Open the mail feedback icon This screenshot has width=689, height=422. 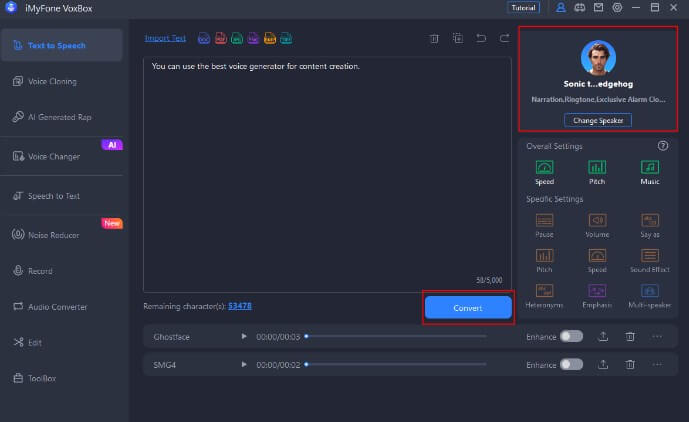[598, 7]
